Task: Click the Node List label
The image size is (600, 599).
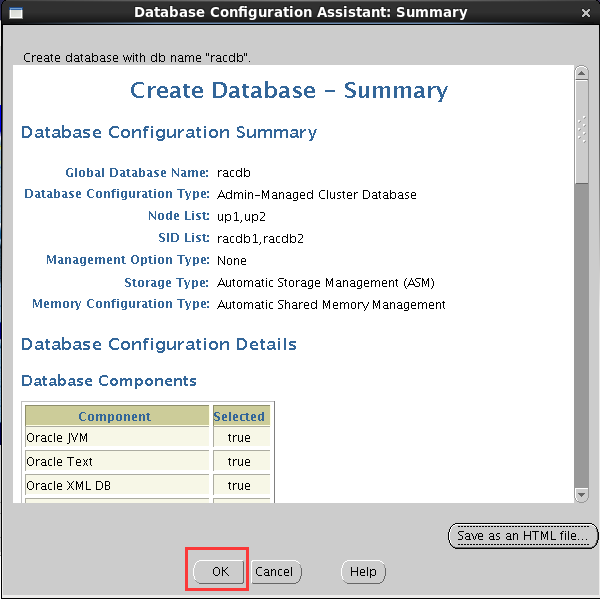Action: pos(179,216)
